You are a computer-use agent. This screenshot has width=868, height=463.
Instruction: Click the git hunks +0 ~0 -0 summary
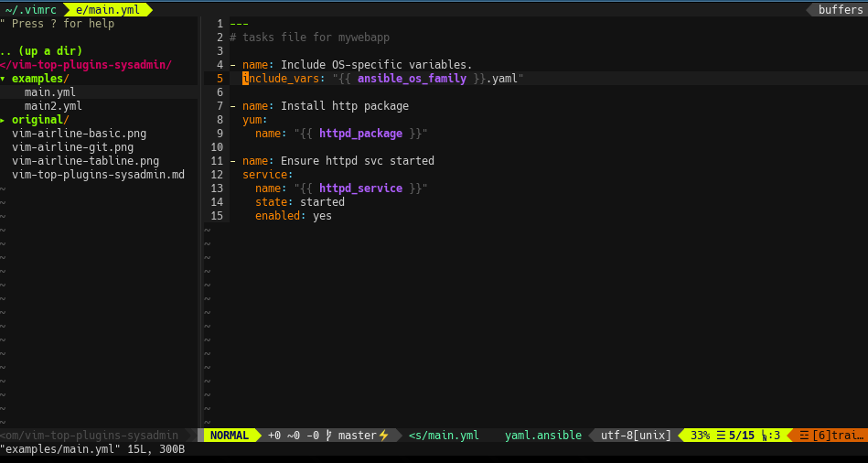[x=293, y=436]
